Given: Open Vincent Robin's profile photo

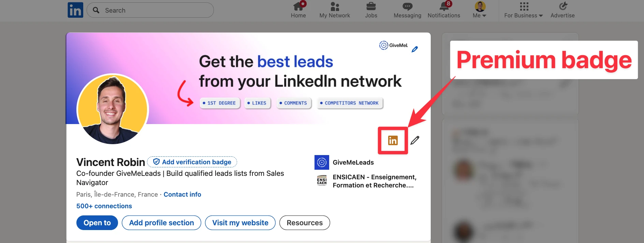Looking at the screenshot, I should [x=113, y=109].
